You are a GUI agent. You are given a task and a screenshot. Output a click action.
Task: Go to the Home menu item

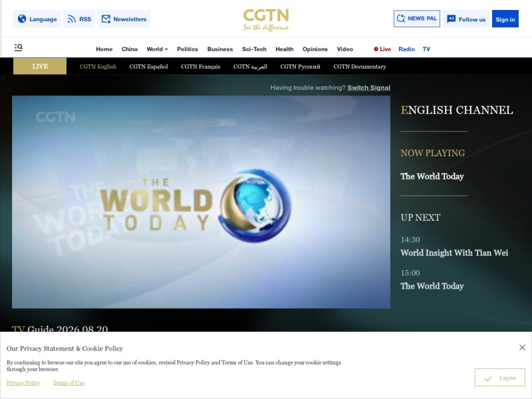tap(104, 49)
